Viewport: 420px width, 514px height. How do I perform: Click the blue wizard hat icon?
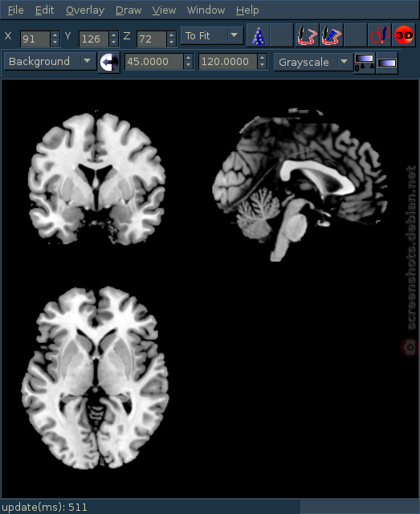(258, 35)
